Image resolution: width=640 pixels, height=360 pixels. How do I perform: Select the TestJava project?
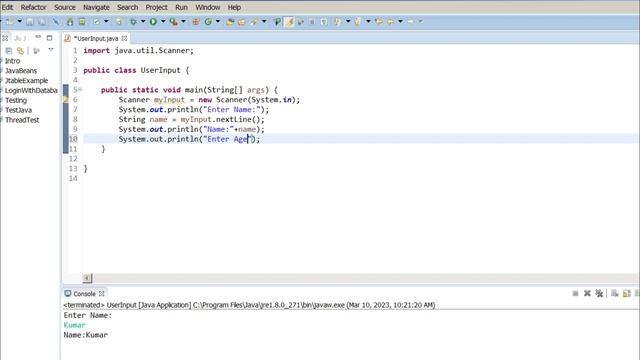pos(18,110)
